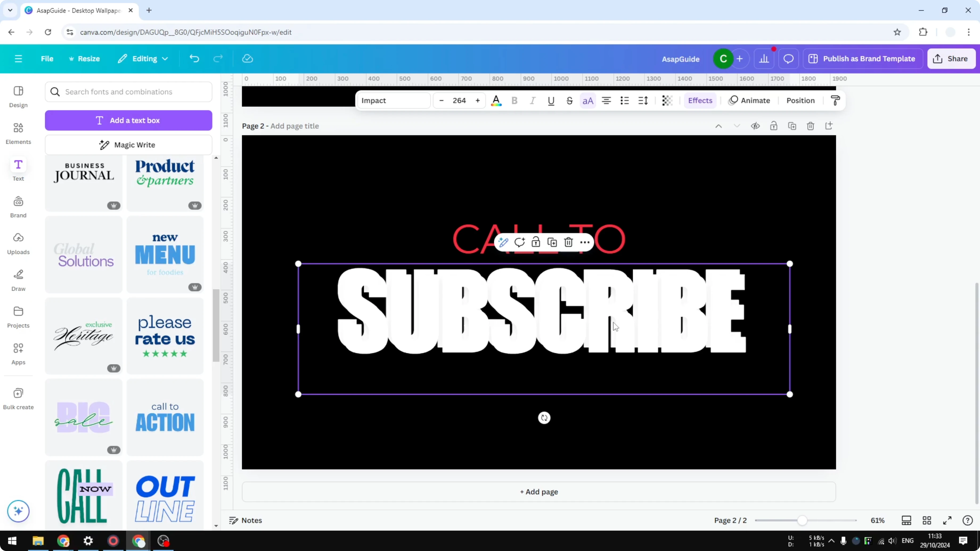Toggle page visibility for Page 2
The image size is (980, 551).
click(x=756, y=126)
